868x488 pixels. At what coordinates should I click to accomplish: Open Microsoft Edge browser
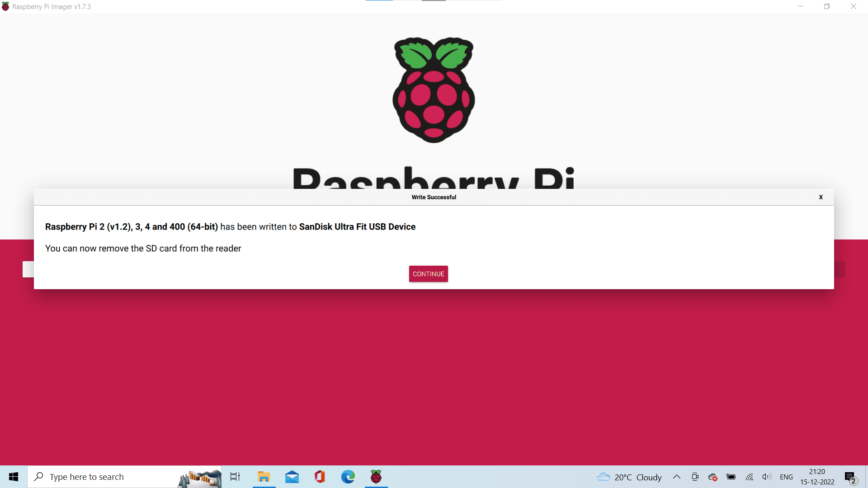tap(348, 477)
